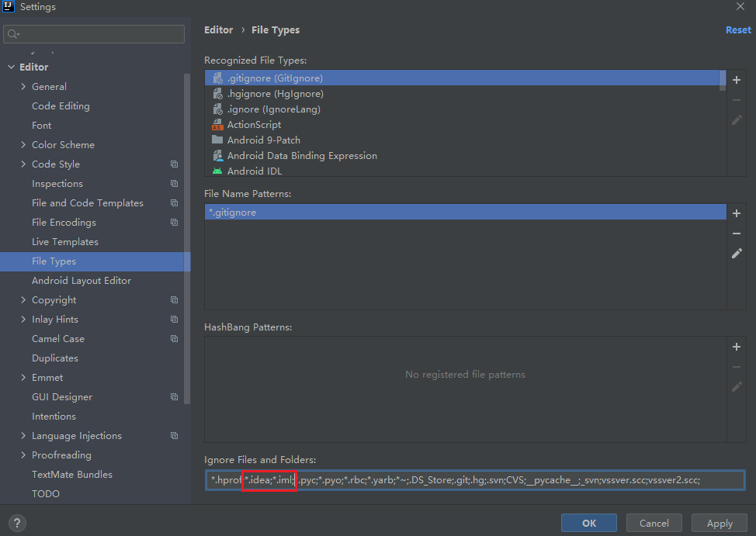
Task: Open Intentions settings
Action: click(54, 416)
